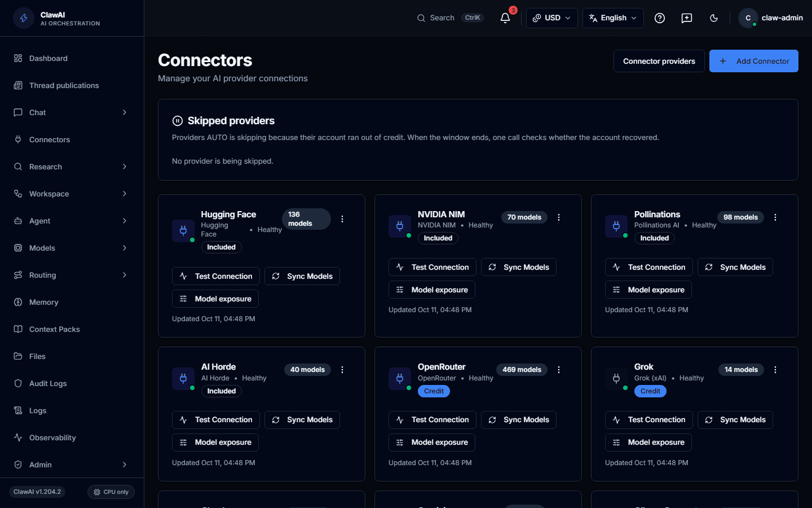This screenshot has width=812, height=508.
Task: Open the English language dropdown
Action: click(x=613, y=18)
